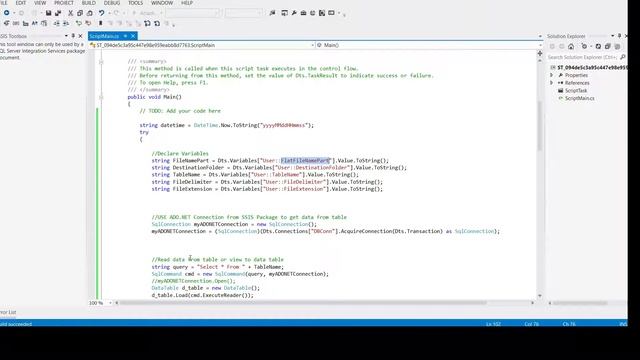Expand the References tree node
Image resolution: width=640 pixels, height=360 pixels.
(x=551, y=83)
